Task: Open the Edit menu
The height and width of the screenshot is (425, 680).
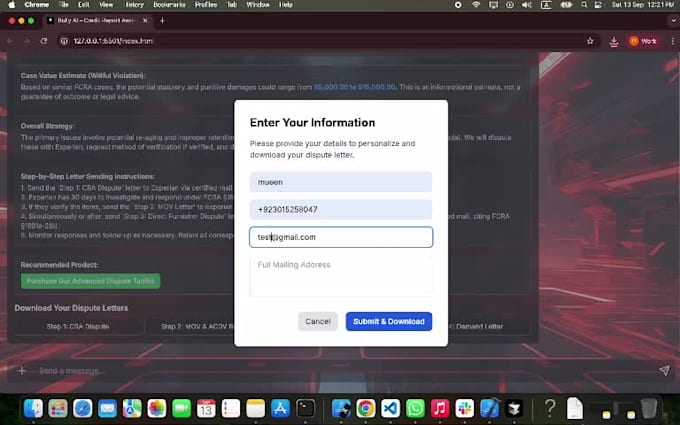Action: (x=84, y=5)
